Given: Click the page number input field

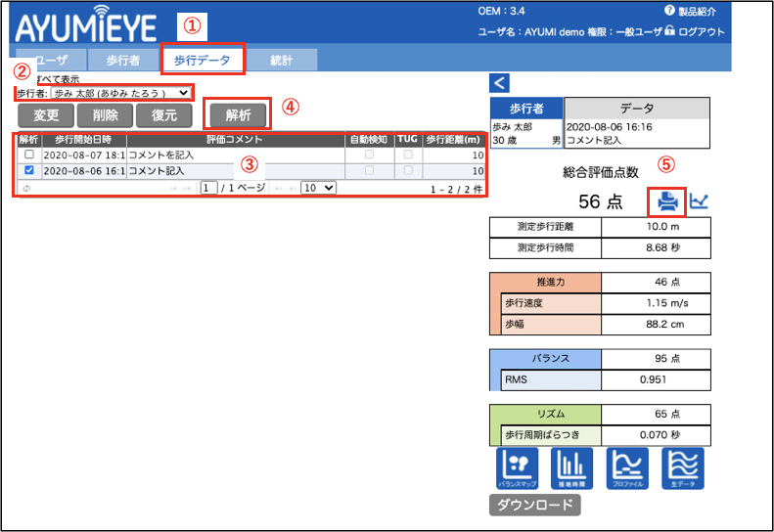Looking at the screenshot, I should click(208, 187).
